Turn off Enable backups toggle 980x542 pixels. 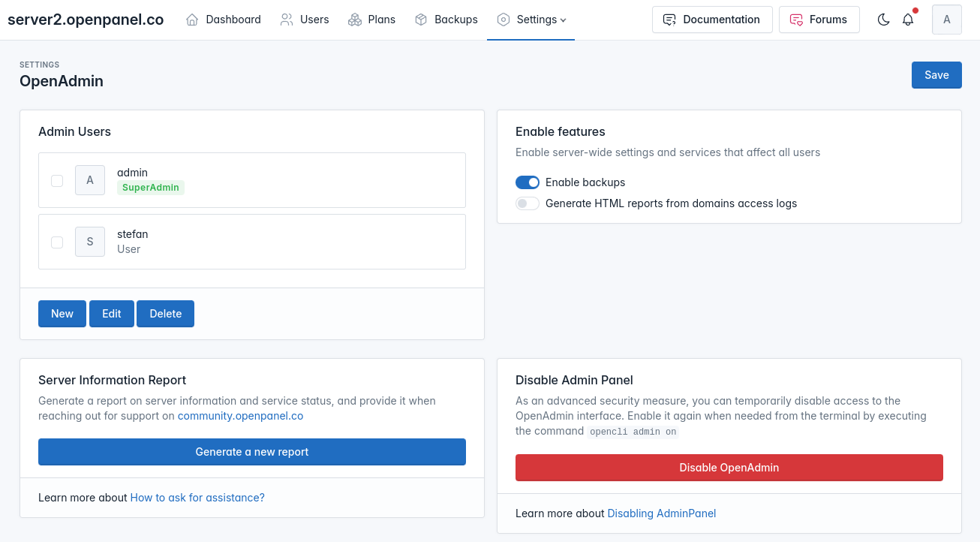pyautogui.click(x=528, y=182)
